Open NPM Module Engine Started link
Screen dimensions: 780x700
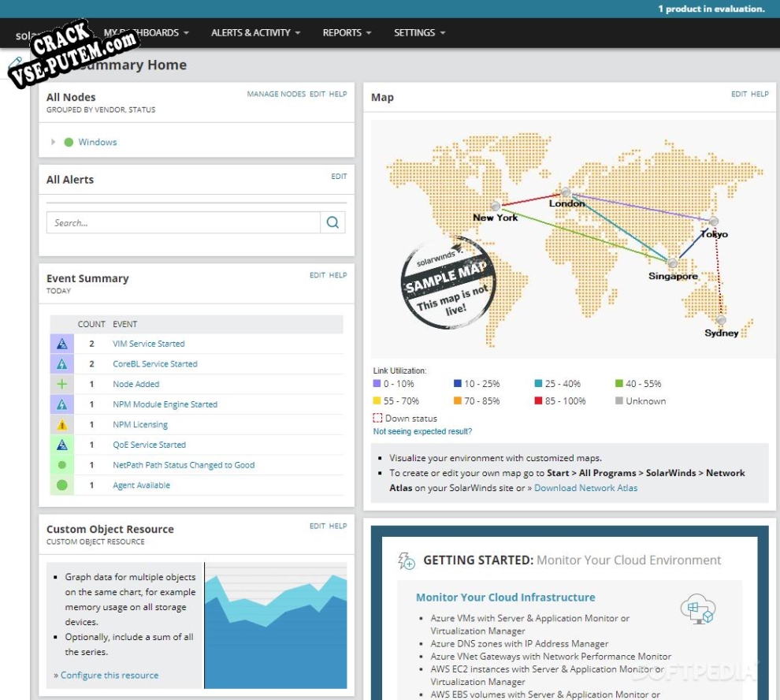[165, 404]
